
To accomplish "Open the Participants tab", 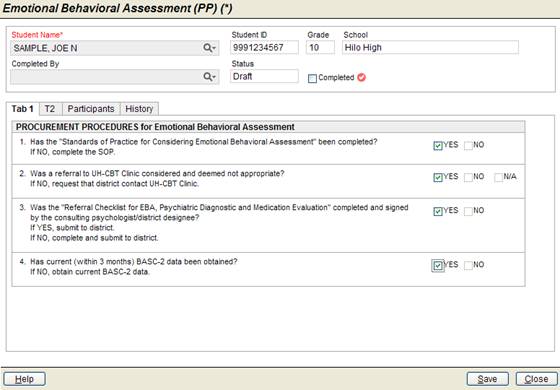I will [x=91, y=109].
